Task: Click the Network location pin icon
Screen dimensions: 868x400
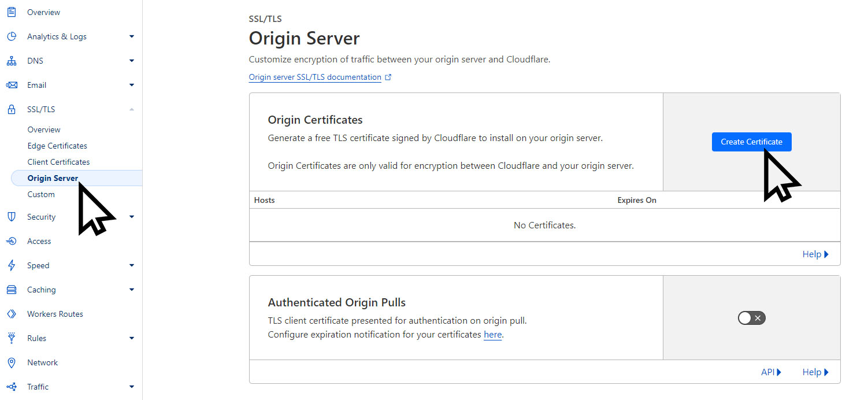Action: pyautogui.click(x=11, y=362)
